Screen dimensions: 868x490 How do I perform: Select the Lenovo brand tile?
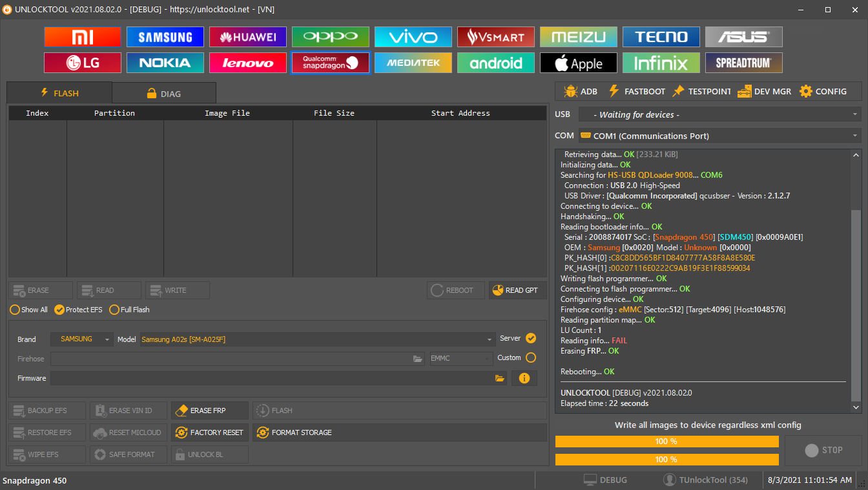point(248,63)
